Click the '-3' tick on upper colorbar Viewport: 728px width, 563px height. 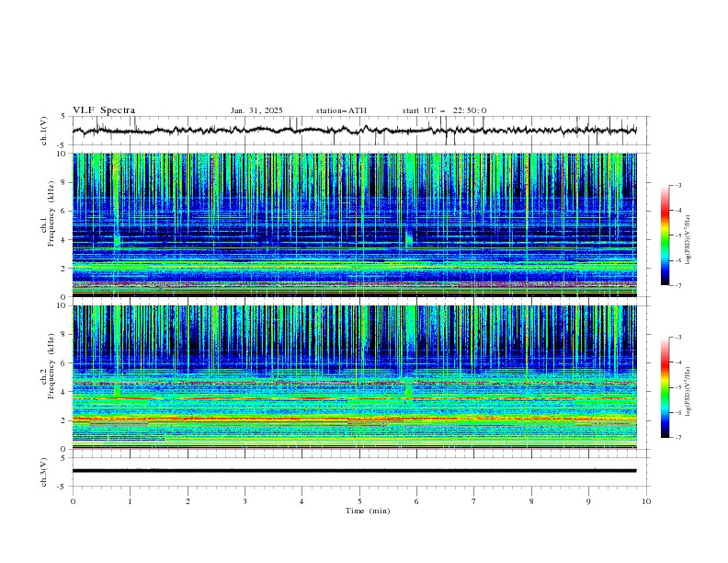[x=677, y=185]
